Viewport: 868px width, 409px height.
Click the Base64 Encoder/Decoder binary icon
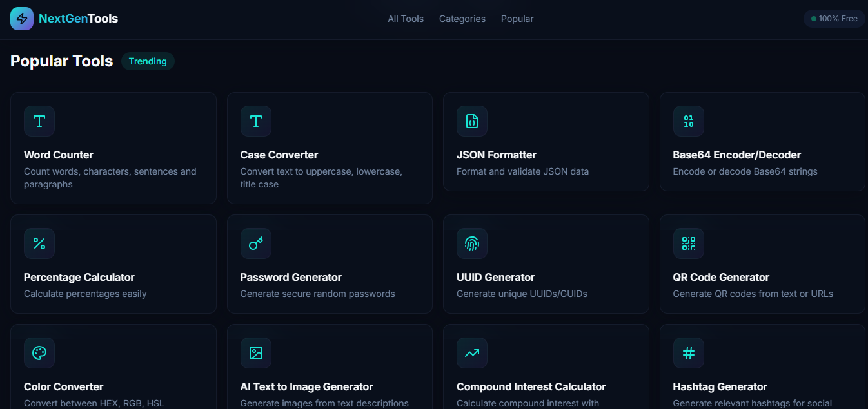688,121
